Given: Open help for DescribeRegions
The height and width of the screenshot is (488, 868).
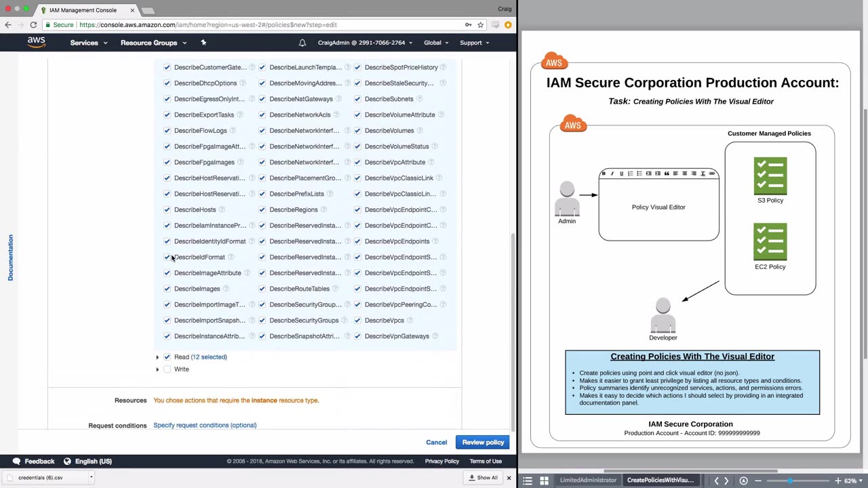Looking at the screenshot, I should pyautogui.click(x=323, y=209).
